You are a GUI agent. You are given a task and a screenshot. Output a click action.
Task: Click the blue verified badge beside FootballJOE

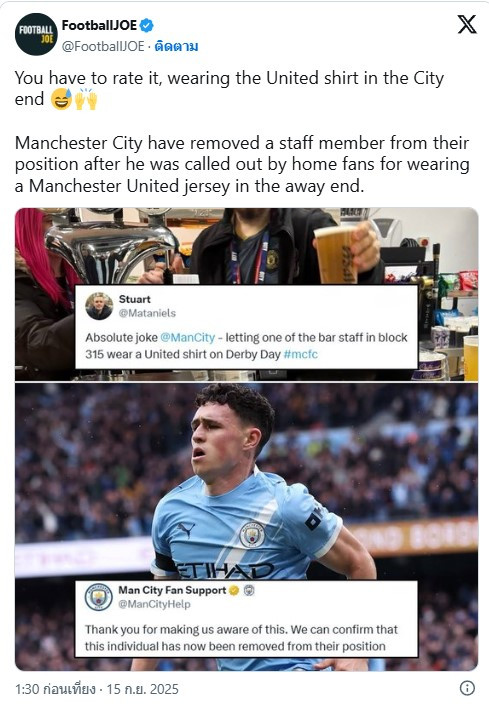tap(146, 26)
